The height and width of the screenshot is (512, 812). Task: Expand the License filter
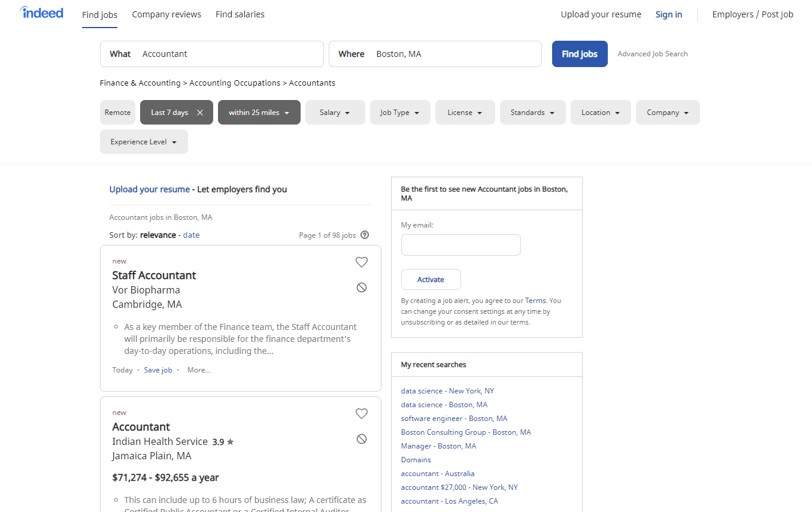[x=465, y=113]
